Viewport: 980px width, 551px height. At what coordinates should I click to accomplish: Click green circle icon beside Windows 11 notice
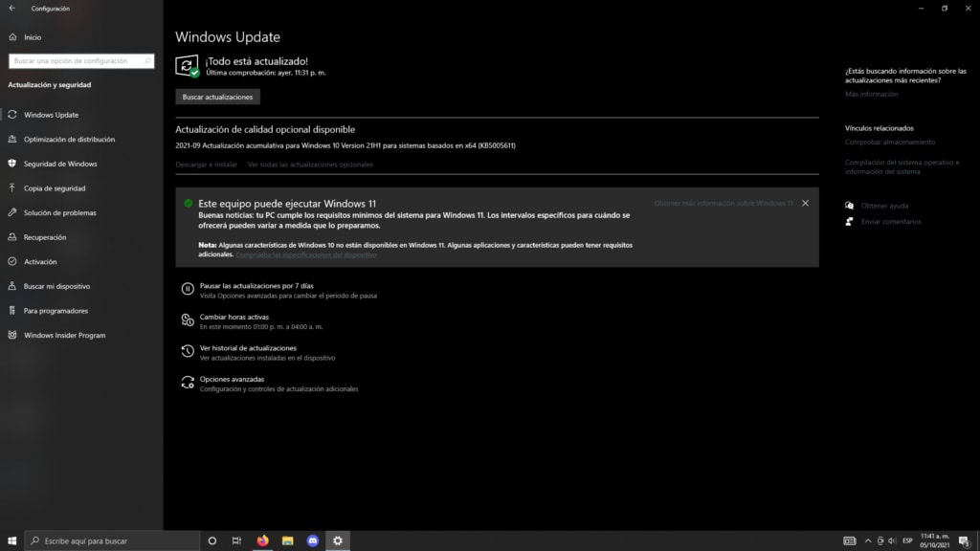[x=189, y=203]
